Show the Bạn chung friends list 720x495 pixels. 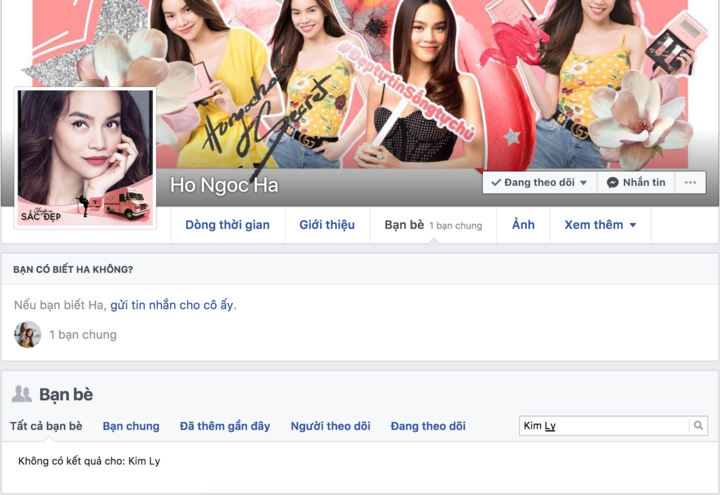tap(131, 426)
